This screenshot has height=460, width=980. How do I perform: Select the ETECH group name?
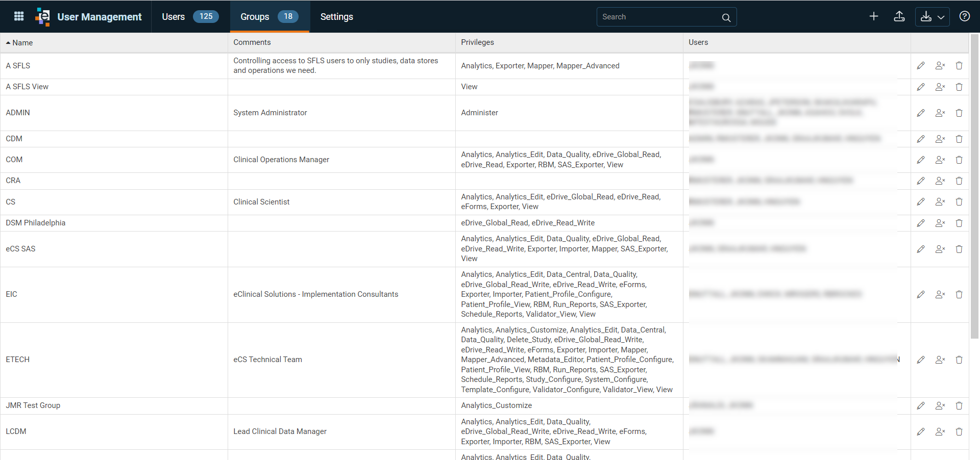(18, 360)
